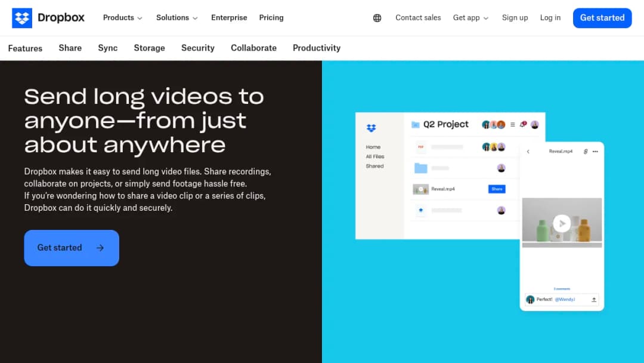This screenshot has width=644, height=363.
Task: Click the hero headline Send long videos
Action: click(144, 121)
